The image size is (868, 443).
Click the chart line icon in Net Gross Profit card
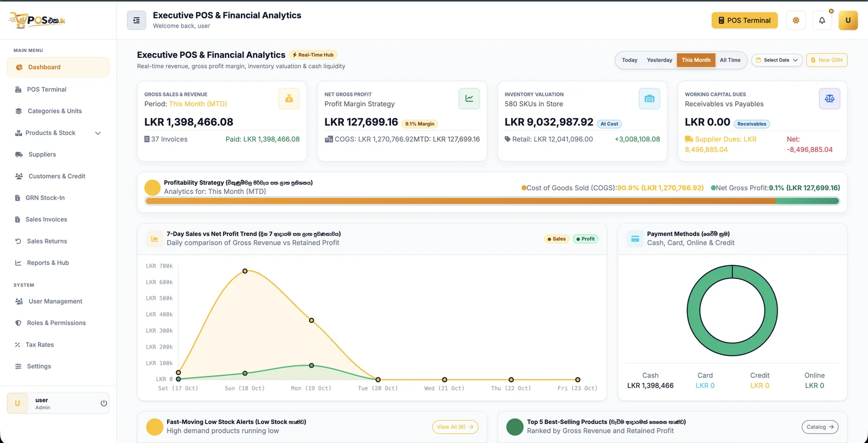[x=469, y=99]
